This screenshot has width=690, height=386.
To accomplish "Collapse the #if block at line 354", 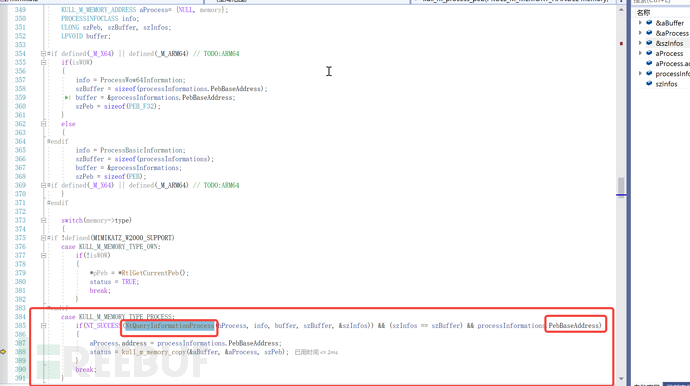I will coord(43,54).
